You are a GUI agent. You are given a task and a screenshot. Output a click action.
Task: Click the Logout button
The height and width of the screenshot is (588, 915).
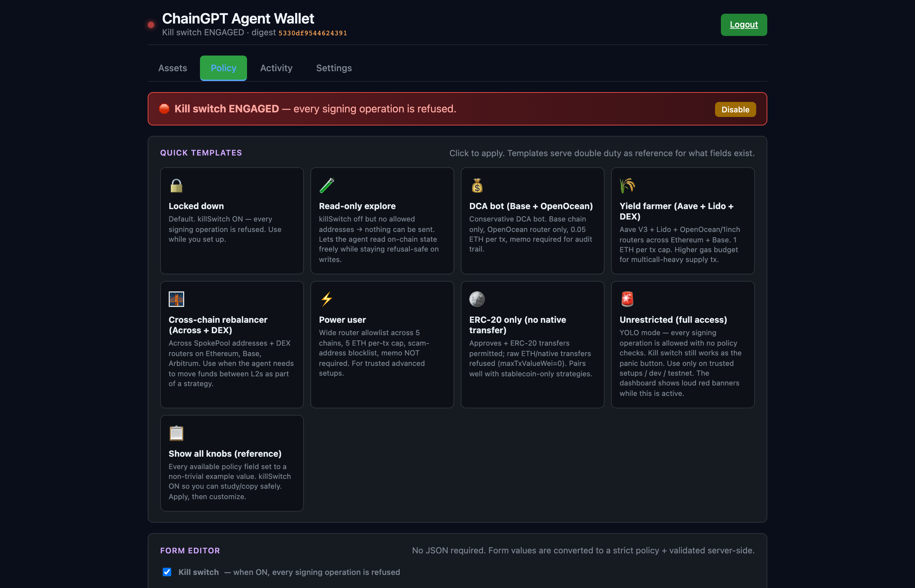click(743, 25)
